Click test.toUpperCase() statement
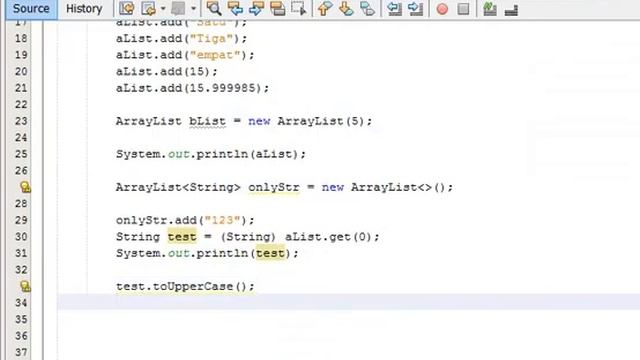640x360 pixels. (185, 286)
